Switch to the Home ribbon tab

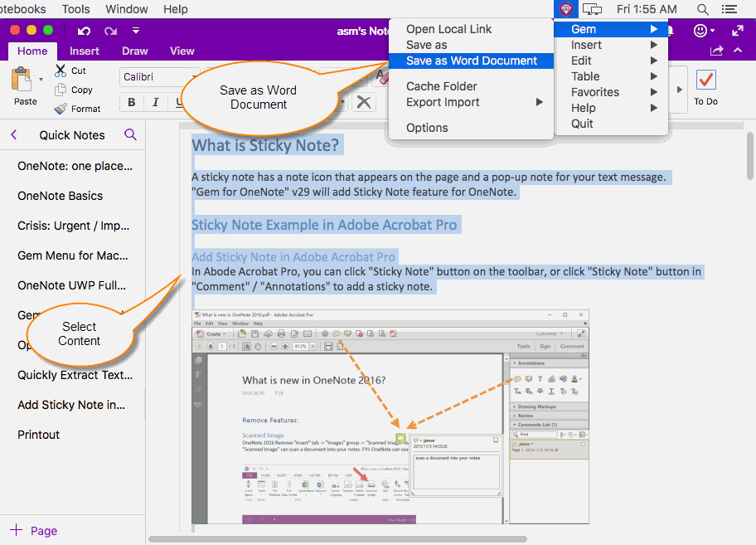coord(33,51)
